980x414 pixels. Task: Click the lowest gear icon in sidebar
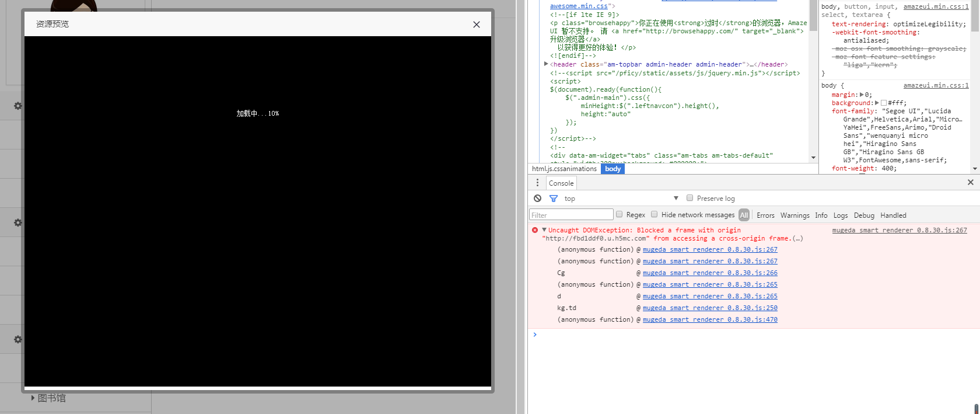18,339
